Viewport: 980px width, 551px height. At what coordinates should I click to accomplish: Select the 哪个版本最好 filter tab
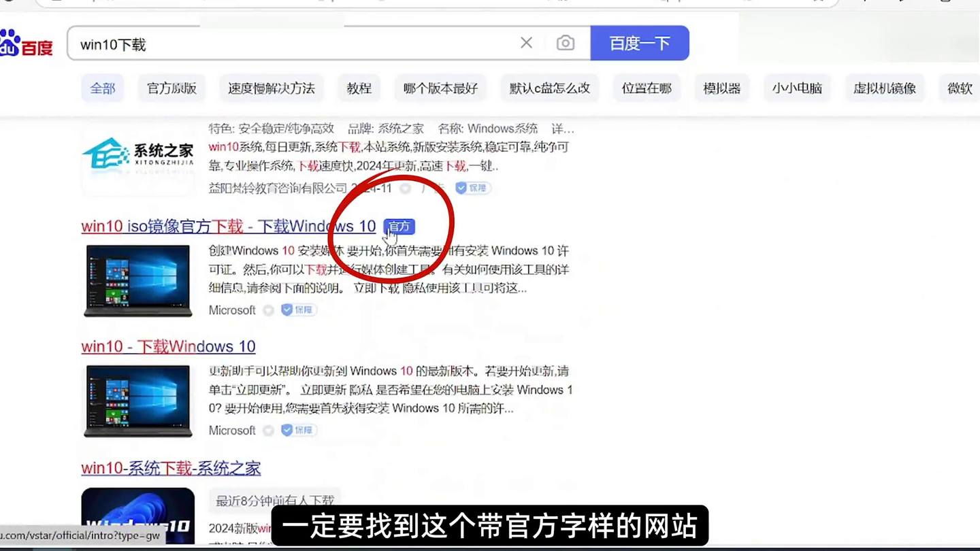point(440,88)
